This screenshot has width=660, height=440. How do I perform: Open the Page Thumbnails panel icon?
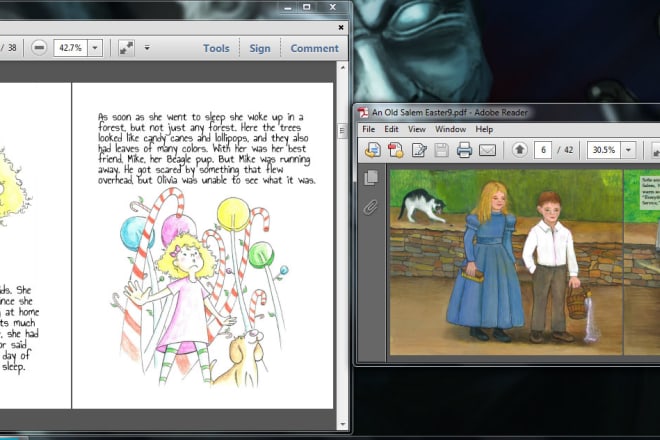(371, 177)
